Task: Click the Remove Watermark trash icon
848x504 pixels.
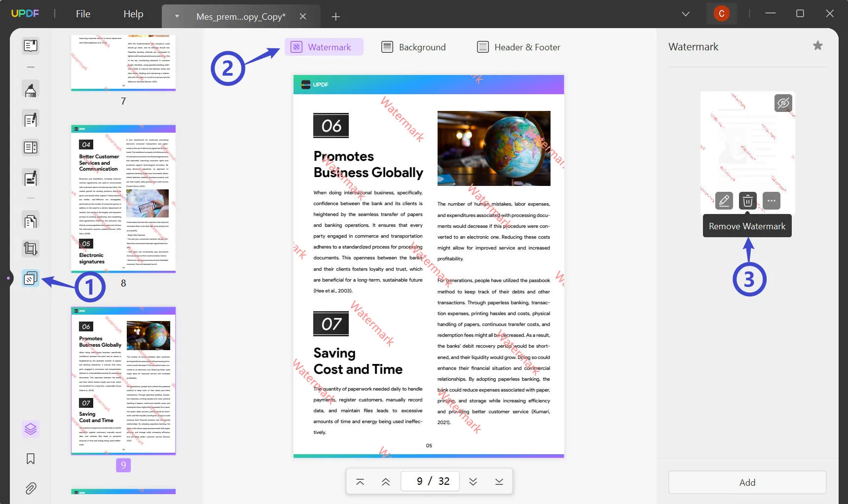Action: 748,201
